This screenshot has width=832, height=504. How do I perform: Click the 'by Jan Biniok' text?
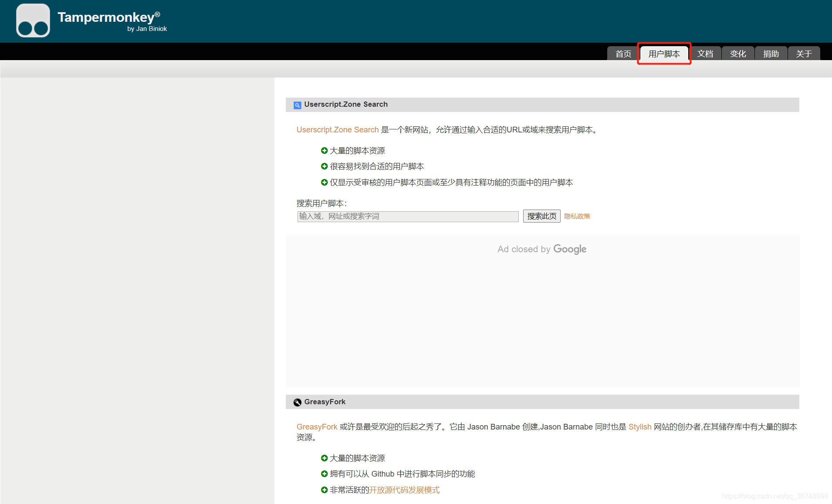(147, 29)
